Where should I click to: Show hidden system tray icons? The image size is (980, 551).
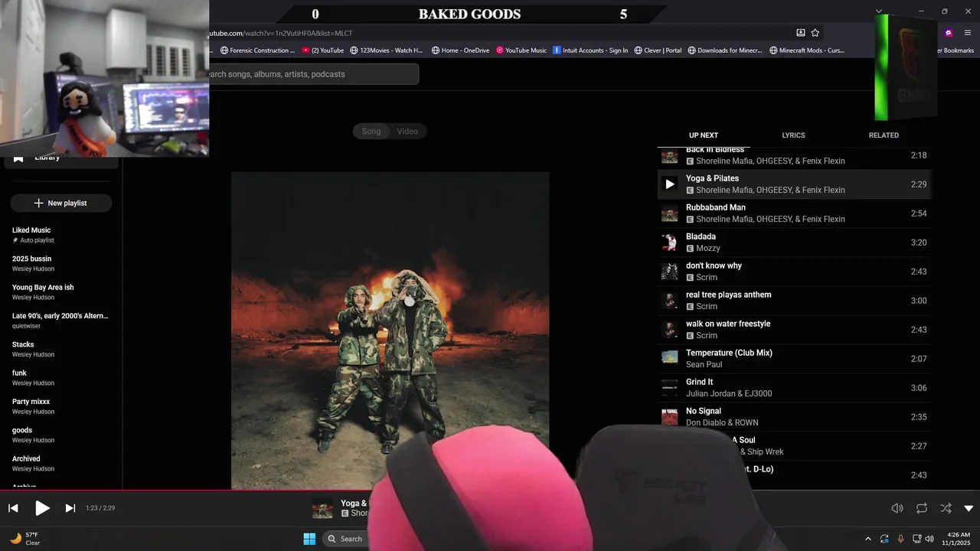coord(867,539)
